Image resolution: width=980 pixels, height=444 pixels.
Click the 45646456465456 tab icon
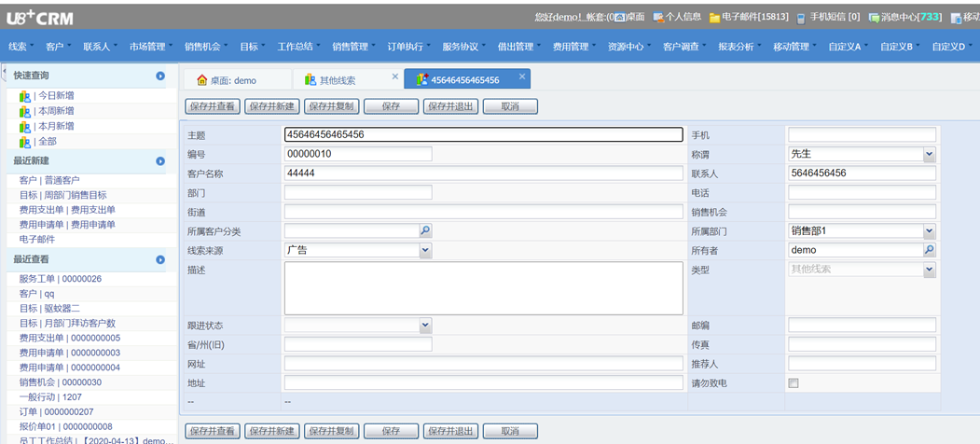click(x=421, y=79)
